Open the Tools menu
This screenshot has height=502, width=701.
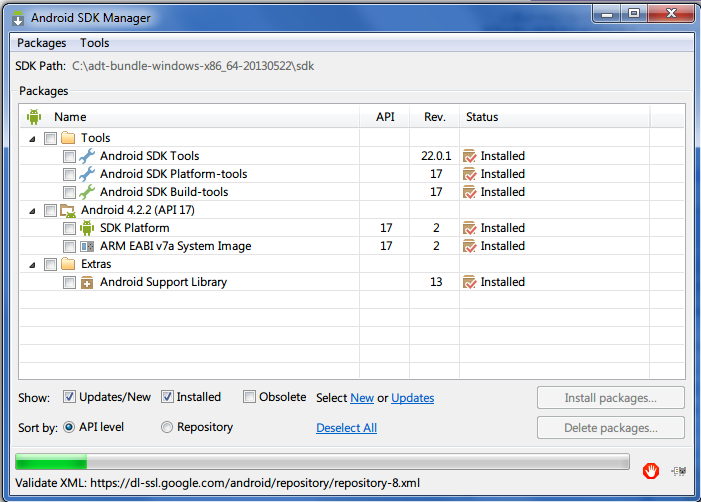pos(95,43)
